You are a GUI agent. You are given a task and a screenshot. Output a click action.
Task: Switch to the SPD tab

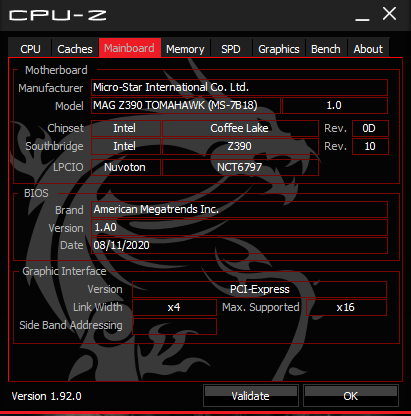(x=231, y=49)
